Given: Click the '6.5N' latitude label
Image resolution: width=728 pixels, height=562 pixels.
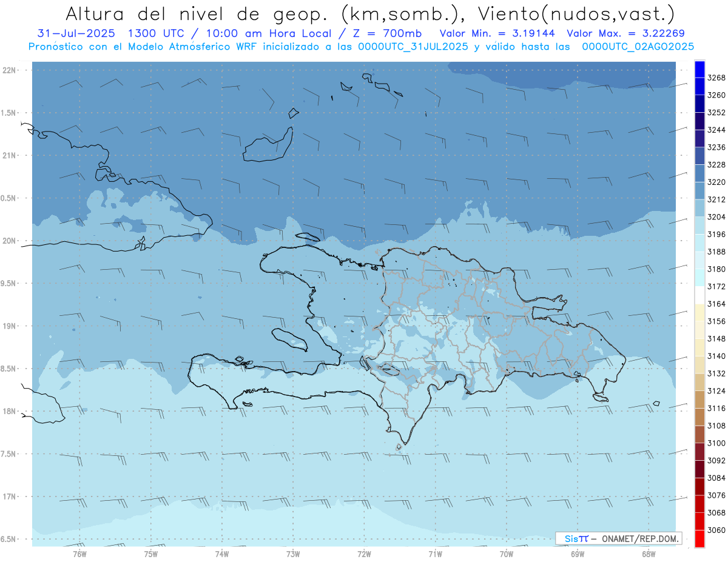Looking at the screenshot, I should 8,539.
